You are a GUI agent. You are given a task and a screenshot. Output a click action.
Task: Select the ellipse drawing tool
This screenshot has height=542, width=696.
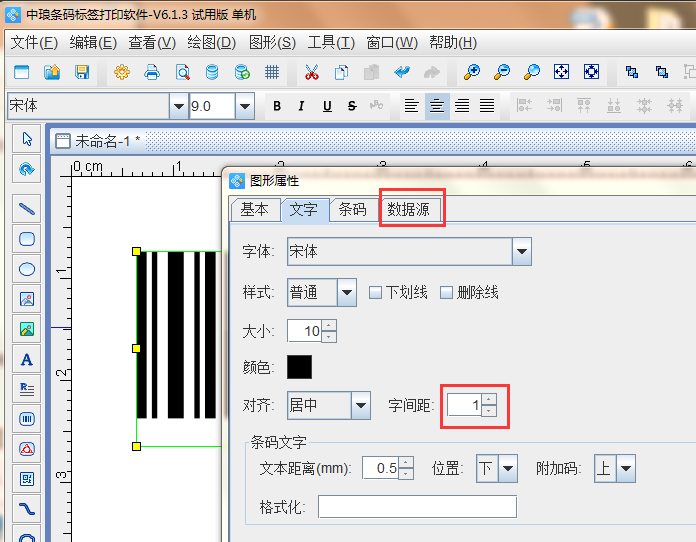(x=27, y=268)
